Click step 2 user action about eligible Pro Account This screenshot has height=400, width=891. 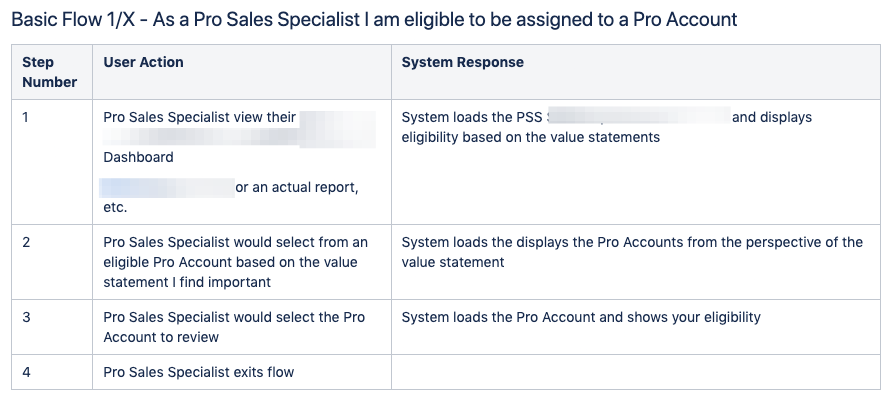tap(235, 262)
